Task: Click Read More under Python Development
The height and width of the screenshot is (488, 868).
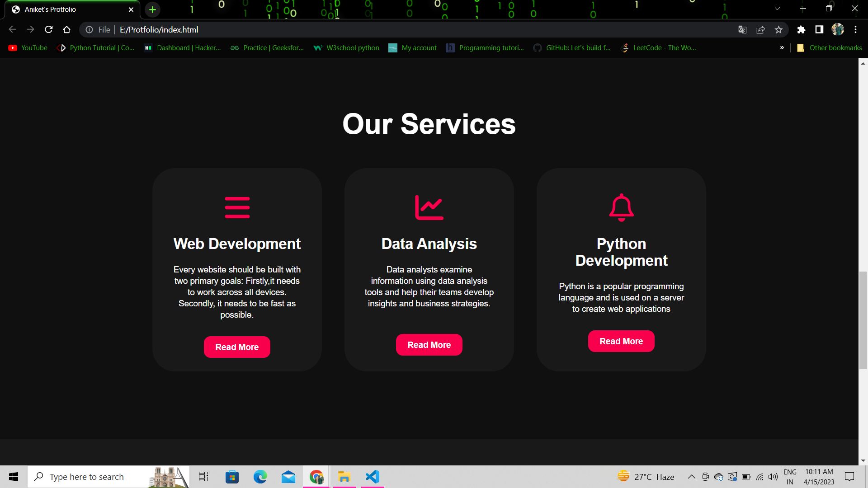Action: (x=621, y=341)
